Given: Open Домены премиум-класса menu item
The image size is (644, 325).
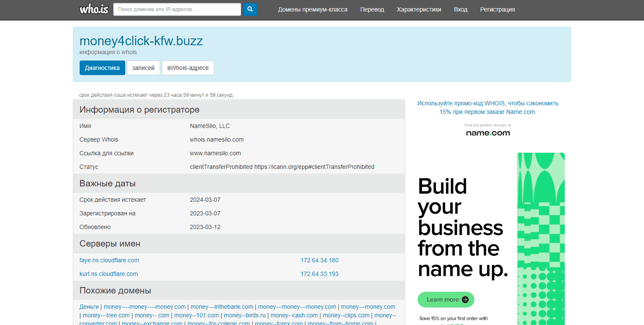Looking at the screenshot, I should click(313, 9).
